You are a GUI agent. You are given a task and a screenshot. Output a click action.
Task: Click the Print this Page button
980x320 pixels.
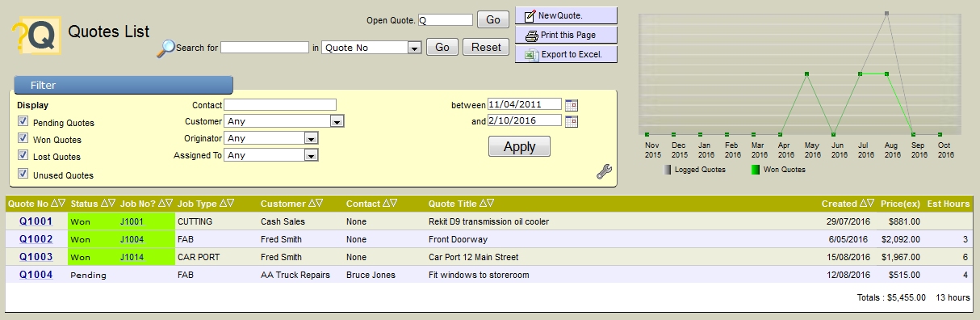pyautogui.click(x=566, y=36)
